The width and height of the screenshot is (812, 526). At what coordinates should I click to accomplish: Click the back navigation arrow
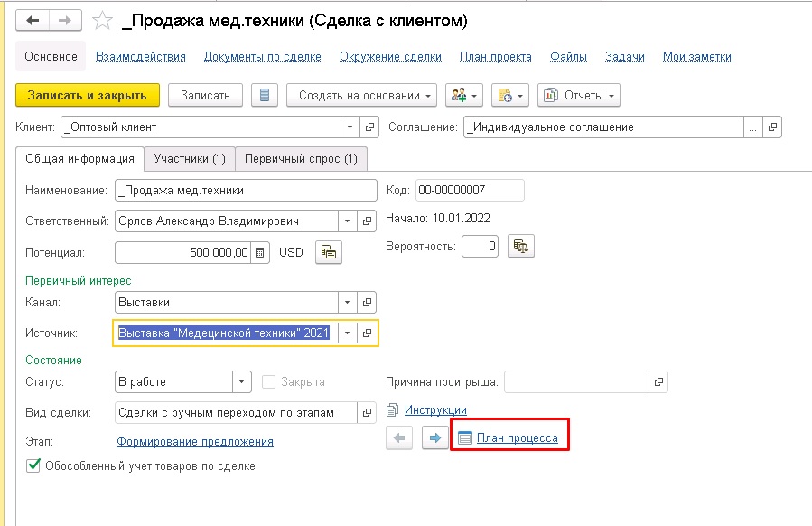click(x=32, y=20)
